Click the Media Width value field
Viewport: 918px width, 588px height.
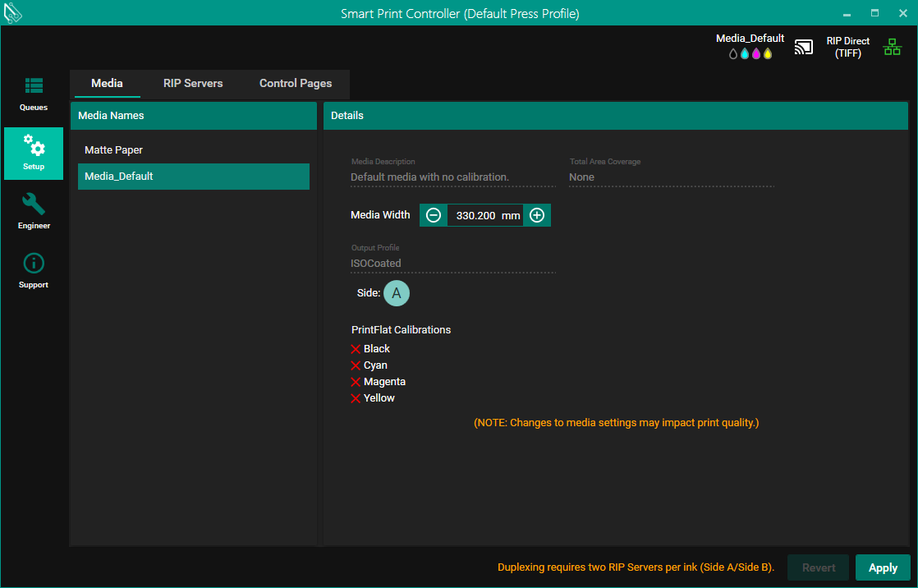[x=476, y=215]
